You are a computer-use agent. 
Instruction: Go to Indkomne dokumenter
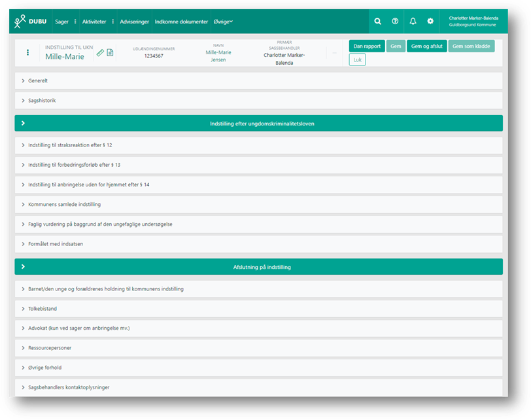click(x=181, y=22)
